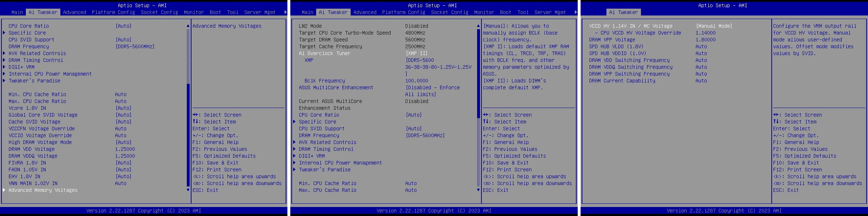Image resolution: width=868 pixels, height=216 pixels.
Task: Toggle the LN2 Mode Disabled setting
Action: pos(416,26)
